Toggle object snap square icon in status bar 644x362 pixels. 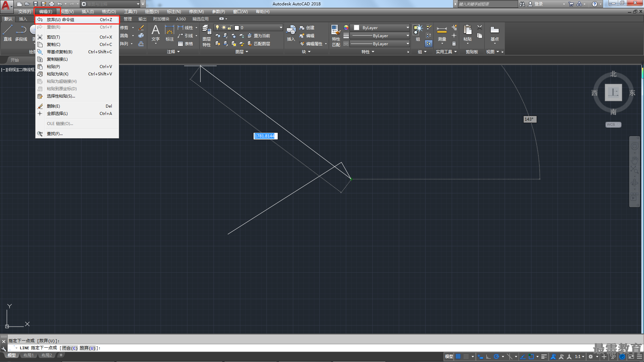(x=531, y=357)
